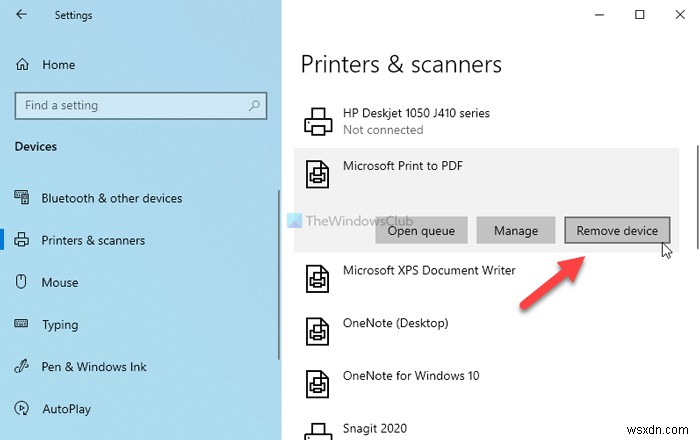Open the Mouse settings

coord(60,282)
